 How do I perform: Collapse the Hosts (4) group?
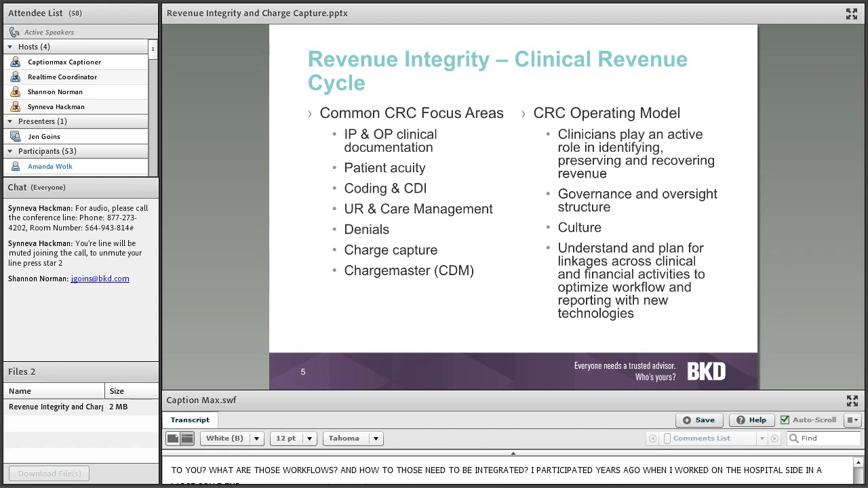click(x=9, y=47)
